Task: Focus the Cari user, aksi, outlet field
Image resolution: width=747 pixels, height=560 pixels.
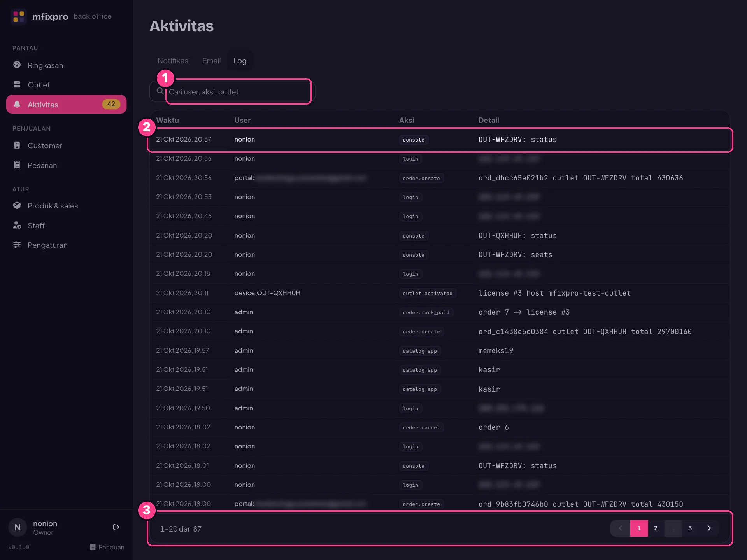Action: click(232, 92)
